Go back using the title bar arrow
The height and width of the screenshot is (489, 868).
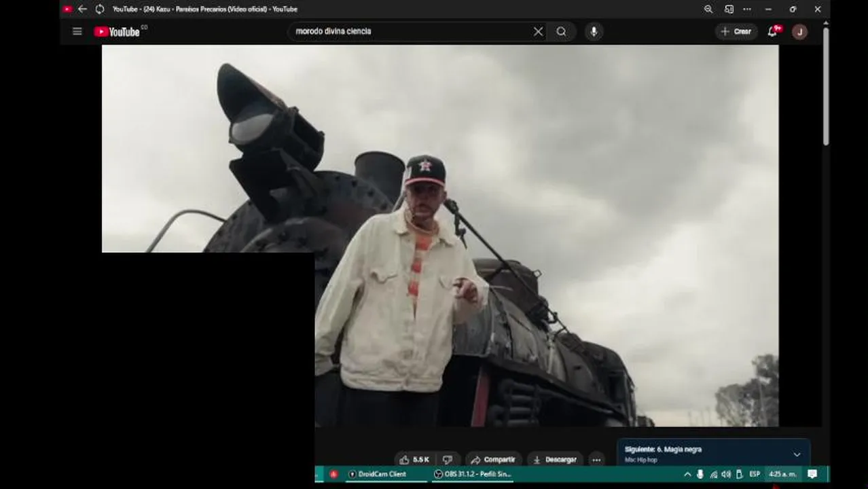(x=82, y=10)
